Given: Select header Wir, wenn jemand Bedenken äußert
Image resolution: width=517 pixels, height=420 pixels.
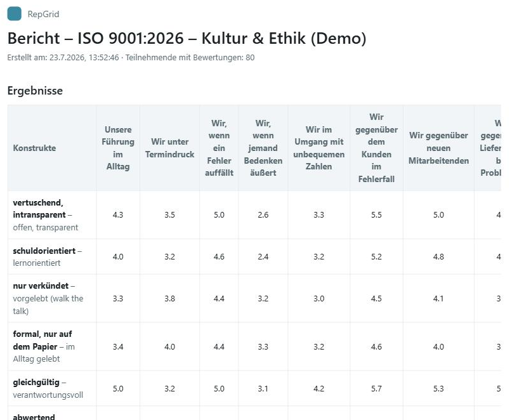Looking at the screenshot, I should [x=263, y=148].
